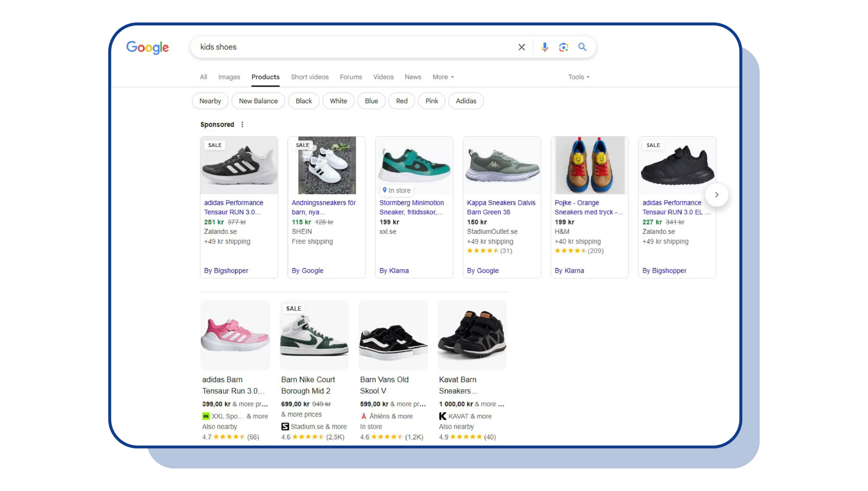The width and height of the screenshot is (868, 491).
Task: Open Kappa Sneakers Dalvis Barn link
Action: click(501, 207)
